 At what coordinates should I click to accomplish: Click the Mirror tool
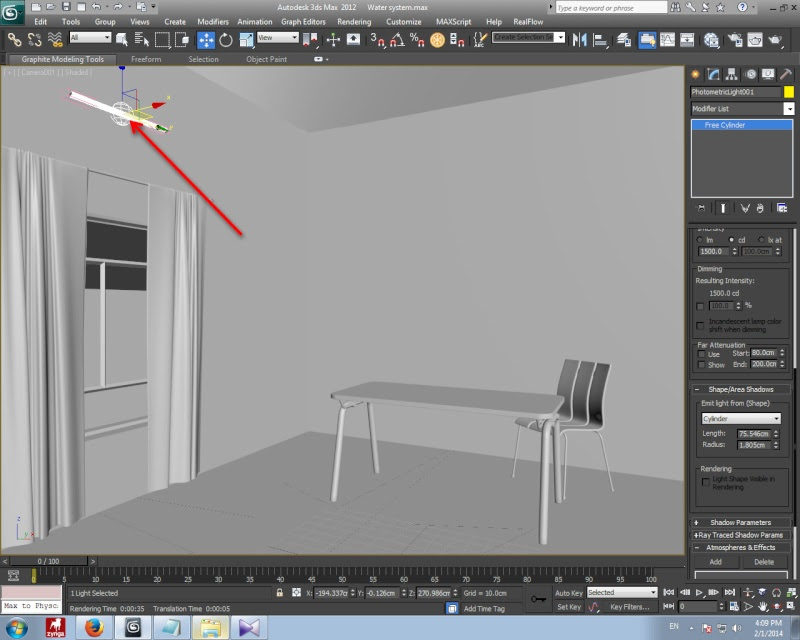tap(579, 39)
